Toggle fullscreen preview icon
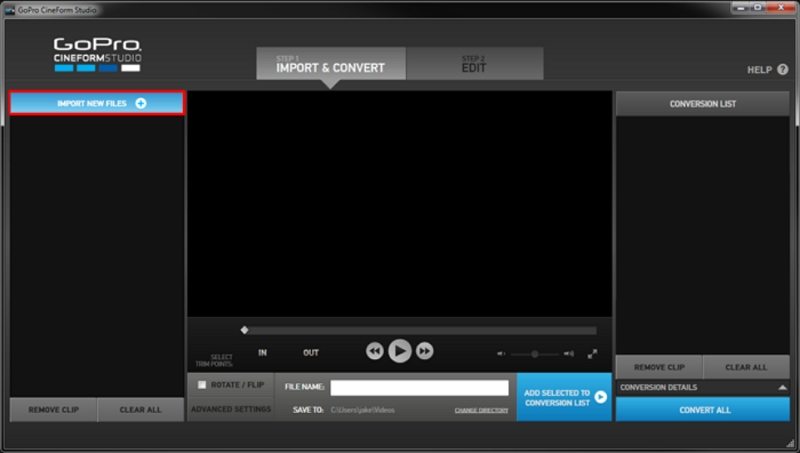This screenshot has width=800, height=453. pos(592,354)
